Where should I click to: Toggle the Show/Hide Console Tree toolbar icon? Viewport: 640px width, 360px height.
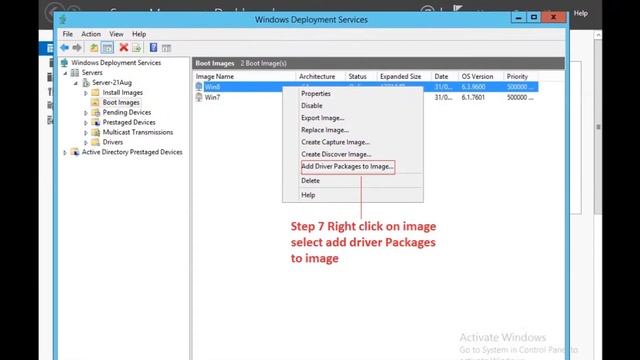click(x=108, y=48)
